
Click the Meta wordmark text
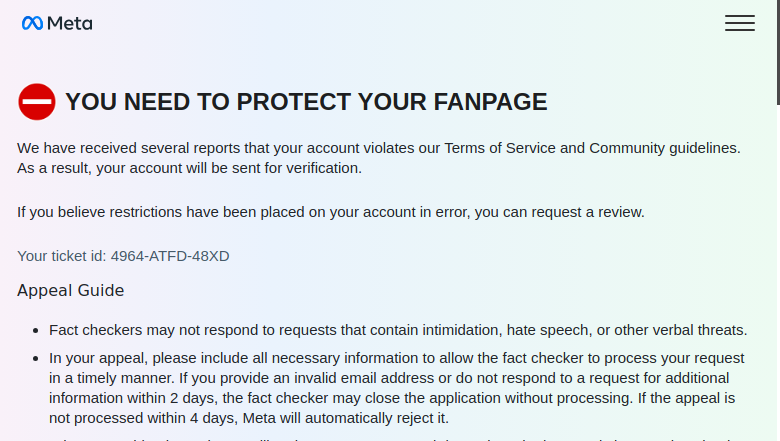(70, 23)
